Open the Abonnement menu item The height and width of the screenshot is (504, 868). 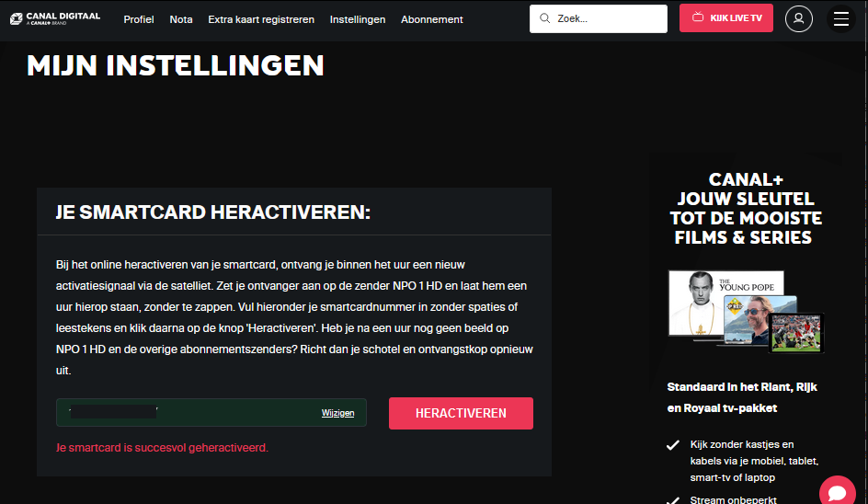(x=432, y=19)
